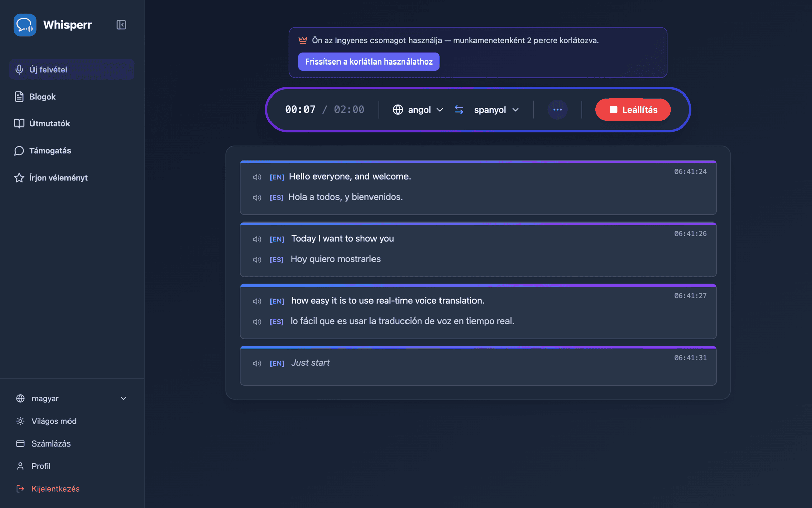
Task: Collapse the sidebar panel icon
Action: tap(121, 25)
